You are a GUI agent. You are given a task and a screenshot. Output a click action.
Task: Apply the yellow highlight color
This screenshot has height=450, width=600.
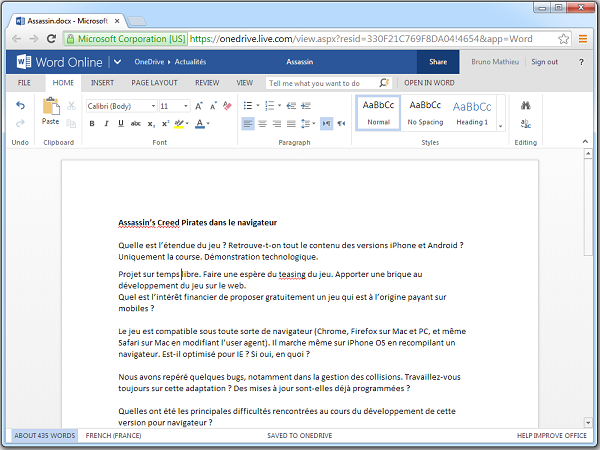pyautogui.click(x=179, y=124)
